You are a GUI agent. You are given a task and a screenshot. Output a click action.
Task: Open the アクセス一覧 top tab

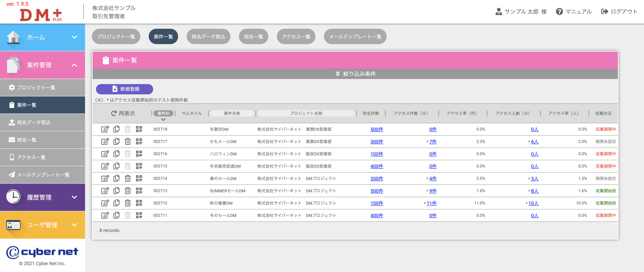[296, 37]
